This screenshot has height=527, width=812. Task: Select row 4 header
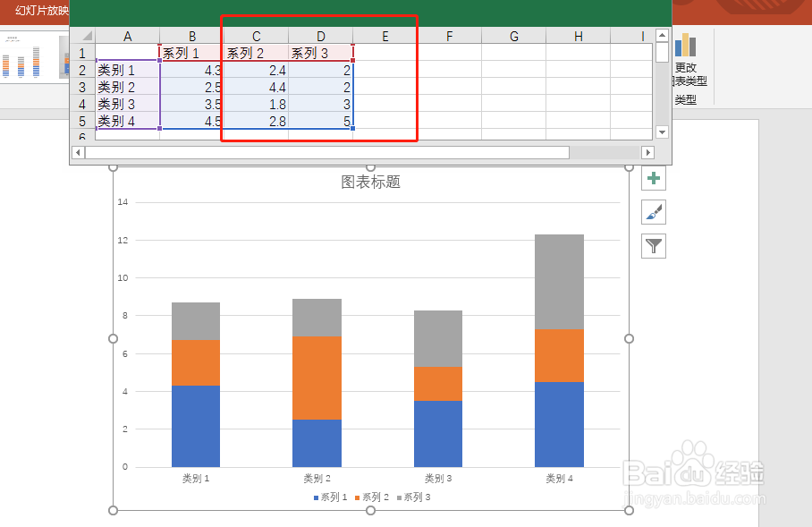point(82,104)
